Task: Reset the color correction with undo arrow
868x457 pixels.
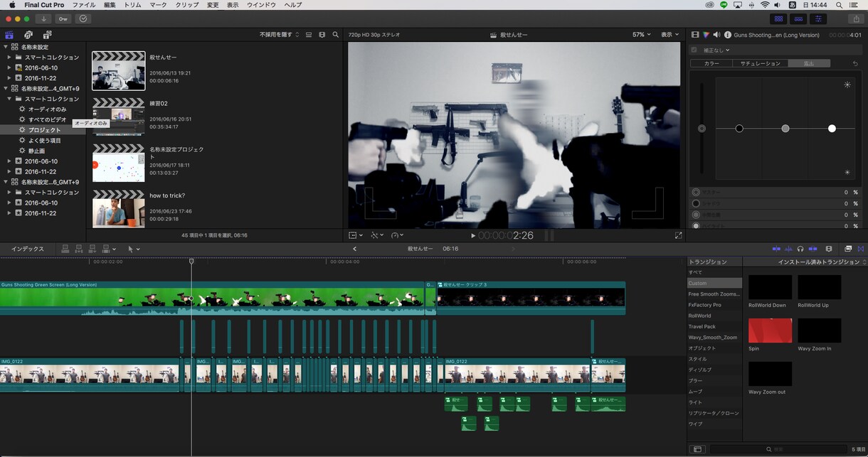Action: (855, 63)
